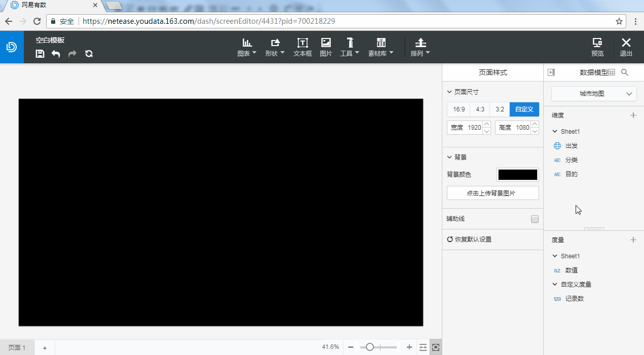
Task: Add a new 度量 measure with plus
Action: [633, 240]
